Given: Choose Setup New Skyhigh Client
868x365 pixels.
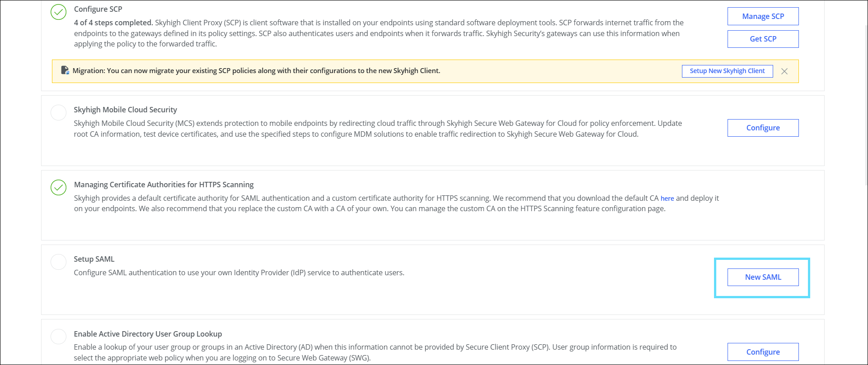Looking at the screenshot, I should 727,71.
